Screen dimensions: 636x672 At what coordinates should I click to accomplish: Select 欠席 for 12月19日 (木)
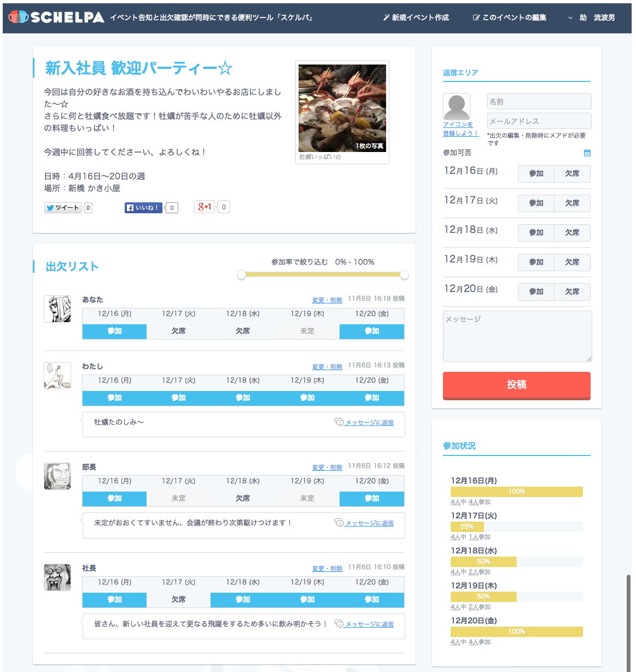573,262
